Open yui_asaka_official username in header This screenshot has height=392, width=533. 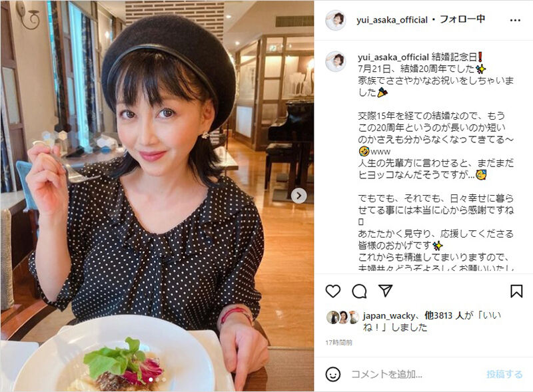(392, 20)
